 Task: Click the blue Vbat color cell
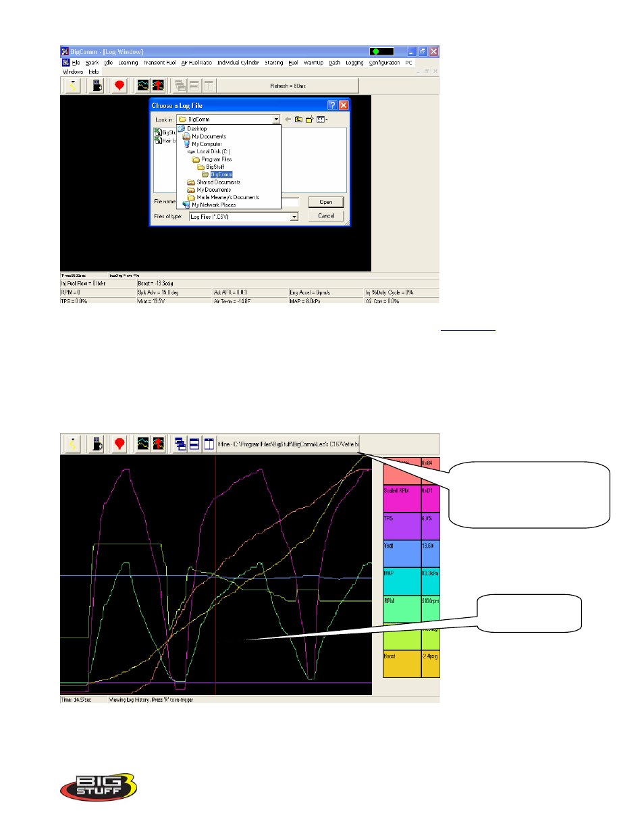point(402,554)
